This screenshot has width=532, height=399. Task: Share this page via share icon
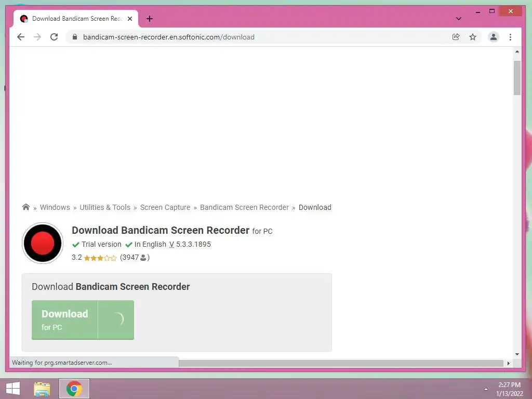point(456,37)
